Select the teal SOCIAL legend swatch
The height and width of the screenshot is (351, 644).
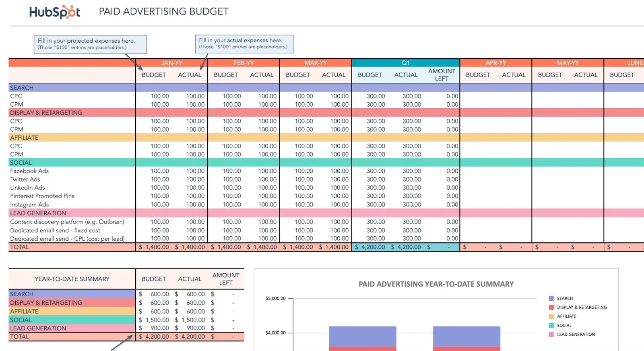coord(551,325)
